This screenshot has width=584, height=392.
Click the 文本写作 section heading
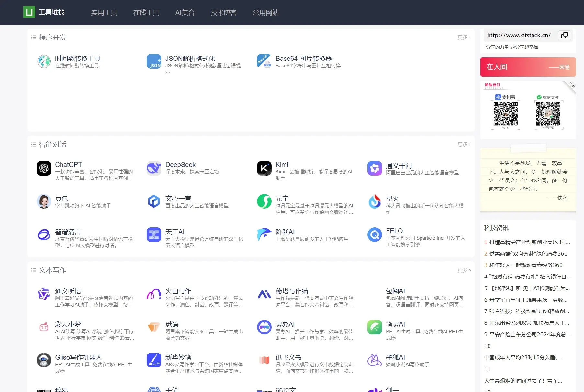click(52, 270)
